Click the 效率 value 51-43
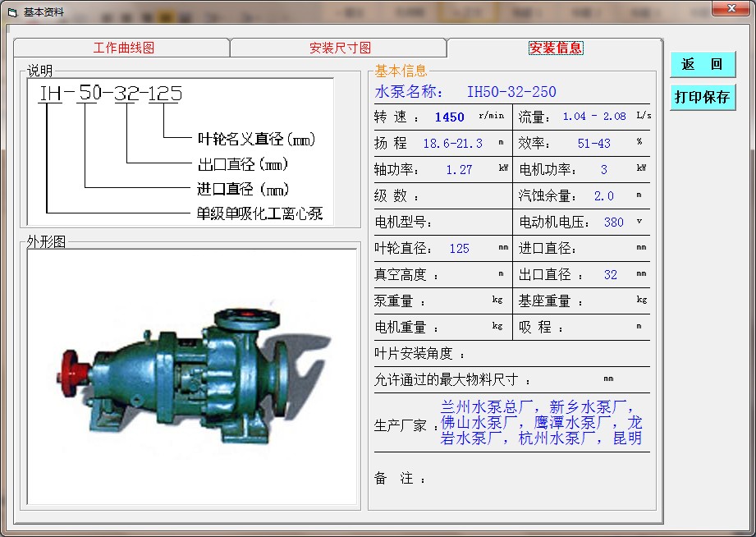The height and width of the screenshot is (537, 756). point(594,144)
